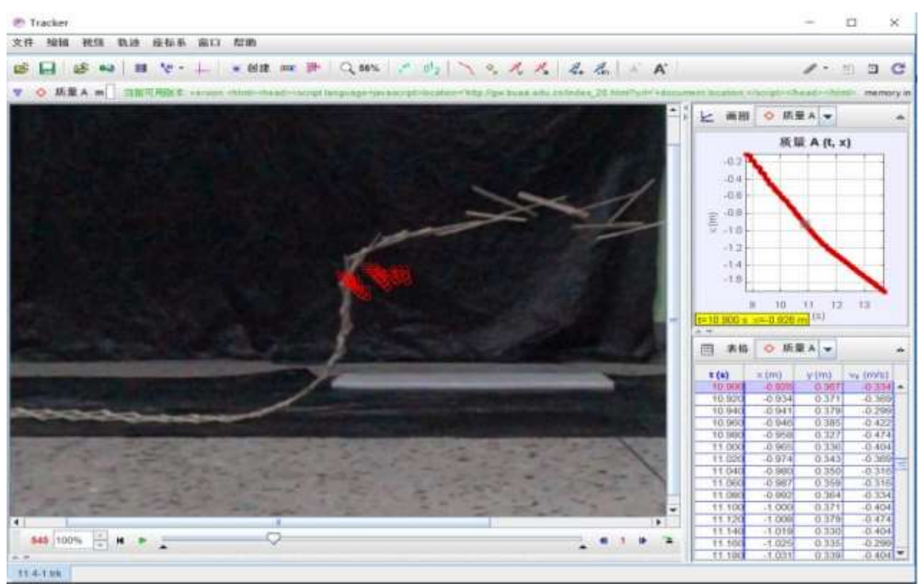Toggle the stretch vectors icon
The height and width of the screenshot is (588, 924).
(x=576, y=68)
